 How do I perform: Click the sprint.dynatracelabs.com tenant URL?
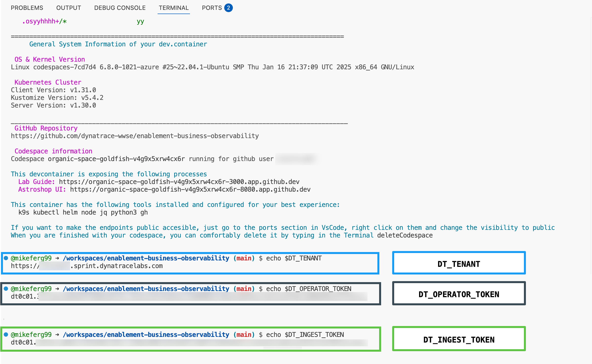click(x=87, y=266)
